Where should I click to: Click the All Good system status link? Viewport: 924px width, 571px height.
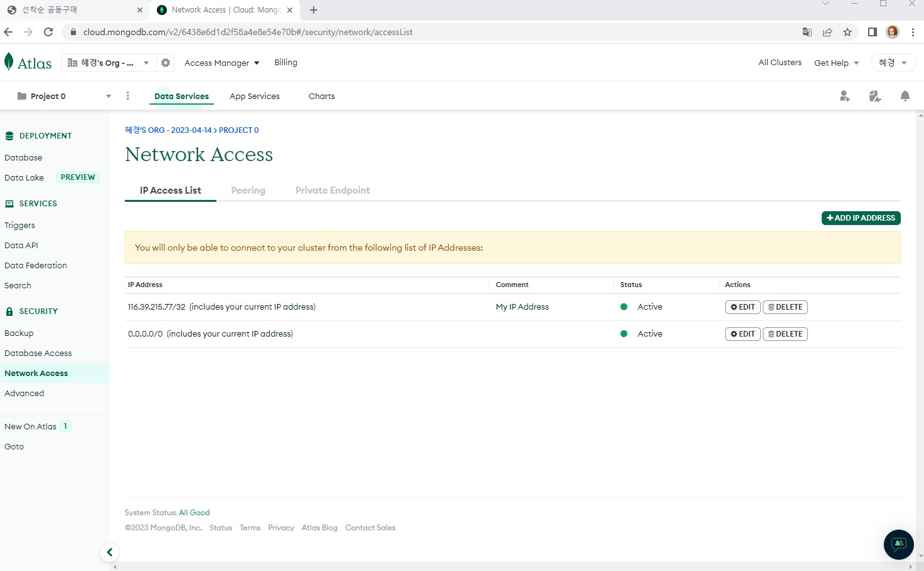click(194, 513)
